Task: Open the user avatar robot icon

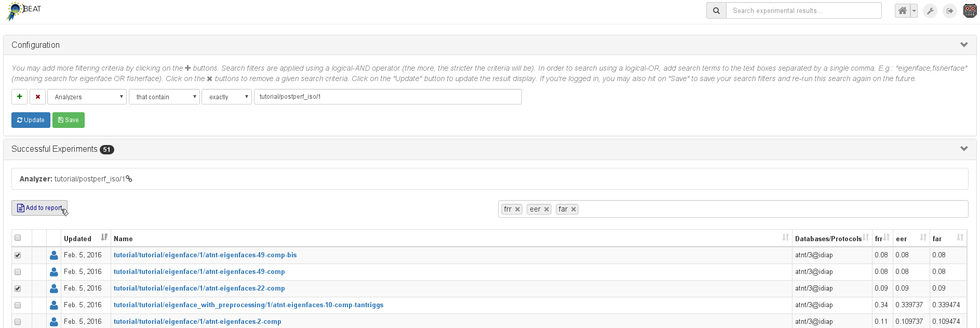Action: pos(970,10)
